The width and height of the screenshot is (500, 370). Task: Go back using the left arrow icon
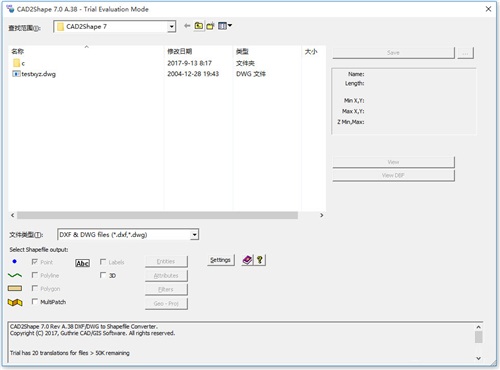187,26
